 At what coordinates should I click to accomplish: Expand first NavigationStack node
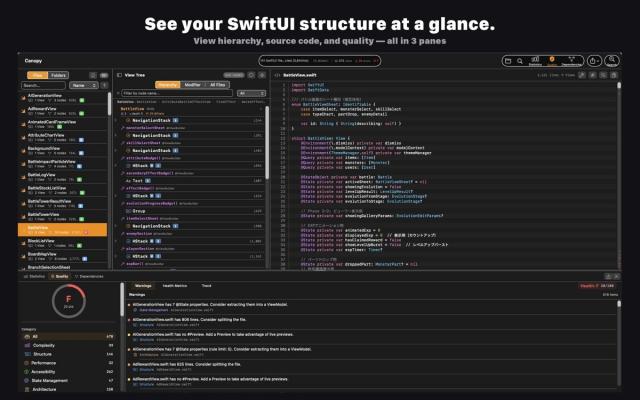coord(117,121)
